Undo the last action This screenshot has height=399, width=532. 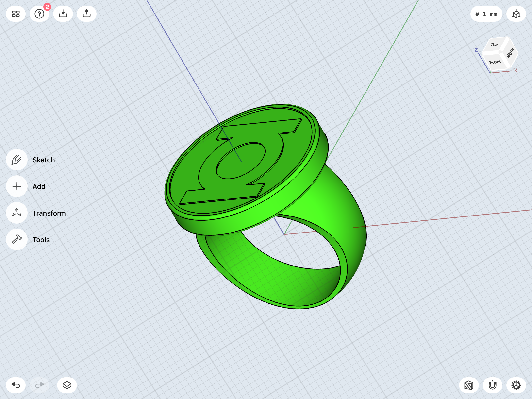click(16, 385)
